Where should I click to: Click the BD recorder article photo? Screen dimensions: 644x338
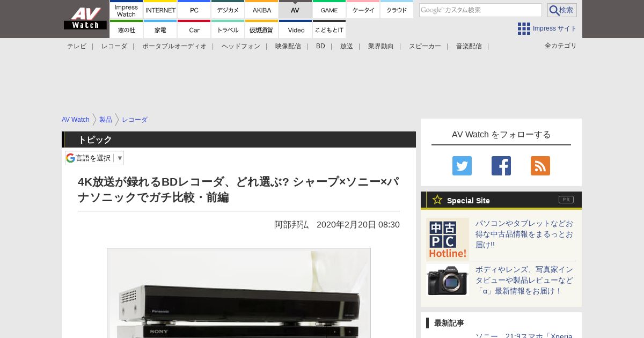(239, 293)
